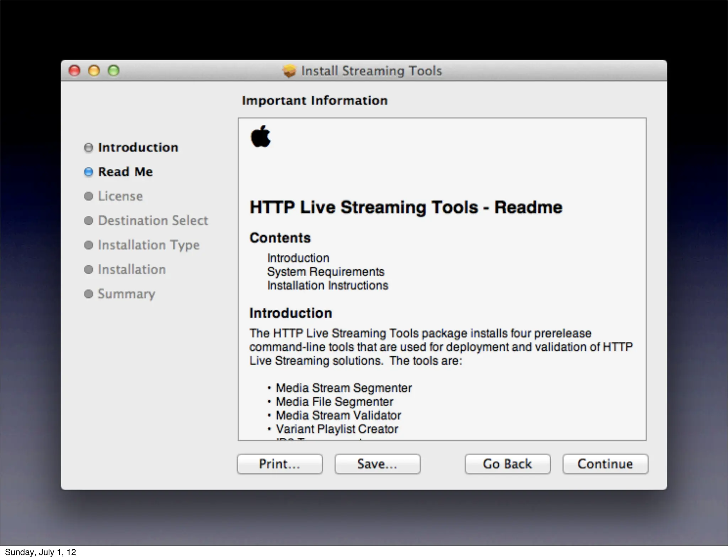Click the Introduction step bullet
The height and width of the screenshot is (560, 728).
(x=89, y=147)
